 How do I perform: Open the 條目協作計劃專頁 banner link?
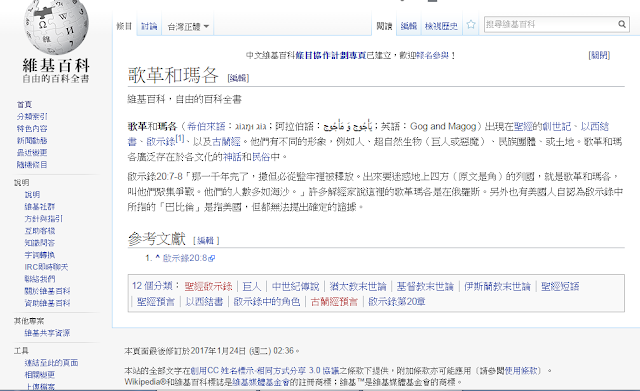pyautogui.click(x=330, y=56)
